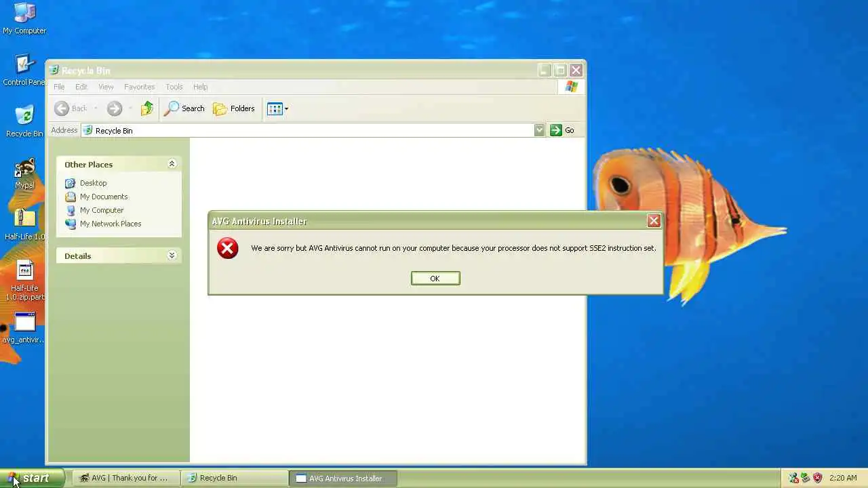Screen dimensions: 868x488
Task: Click the Go button
Action: point(563,130)
